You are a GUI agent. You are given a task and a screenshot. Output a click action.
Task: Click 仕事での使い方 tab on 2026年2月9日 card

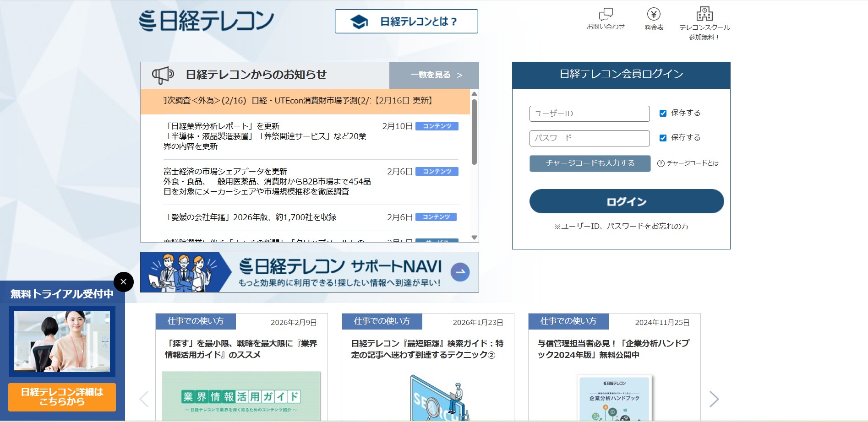coord(196,321)
